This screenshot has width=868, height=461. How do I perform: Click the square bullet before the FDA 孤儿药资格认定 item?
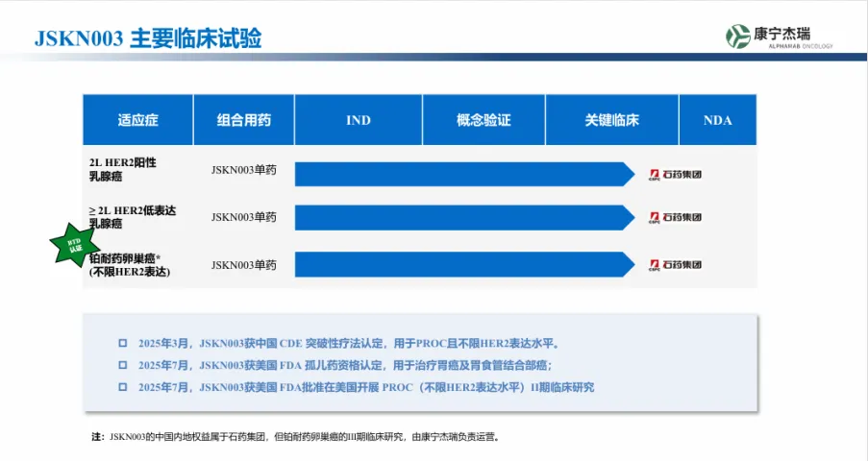(122, 365)
